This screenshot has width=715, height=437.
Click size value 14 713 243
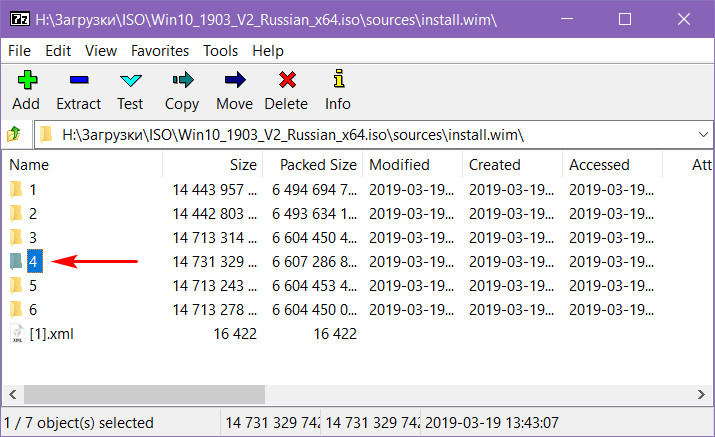(214, 286)
